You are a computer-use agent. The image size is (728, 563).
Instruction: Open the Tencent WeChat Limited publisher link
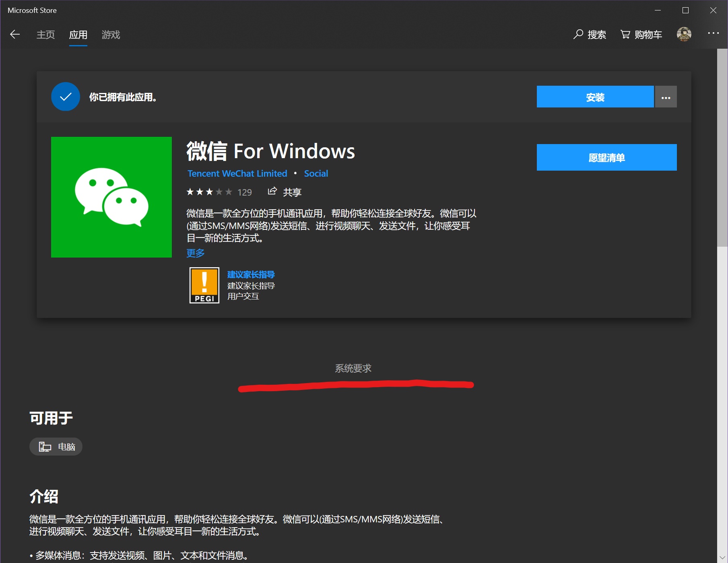(237, 173)
